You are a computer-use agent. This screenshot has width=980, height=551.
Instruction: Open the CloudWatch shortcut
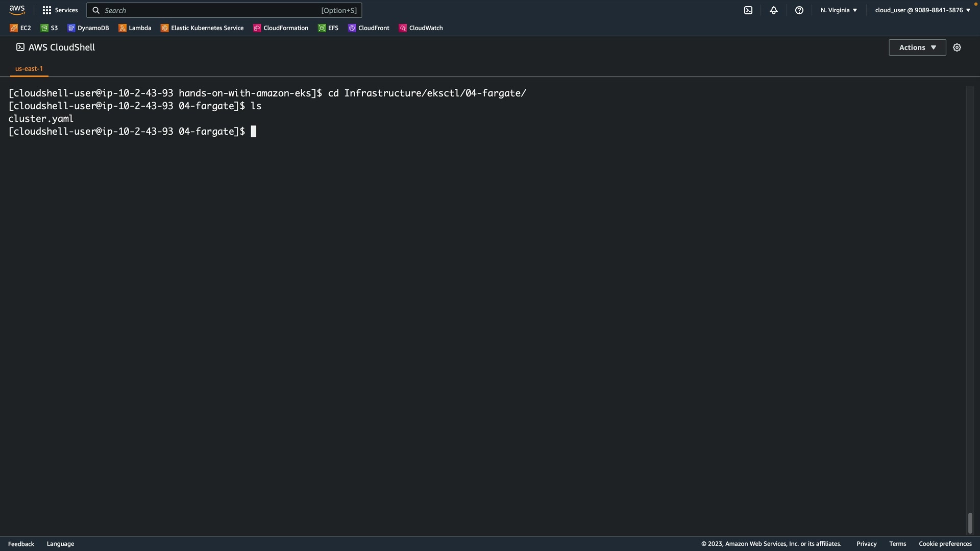point(421,28)
